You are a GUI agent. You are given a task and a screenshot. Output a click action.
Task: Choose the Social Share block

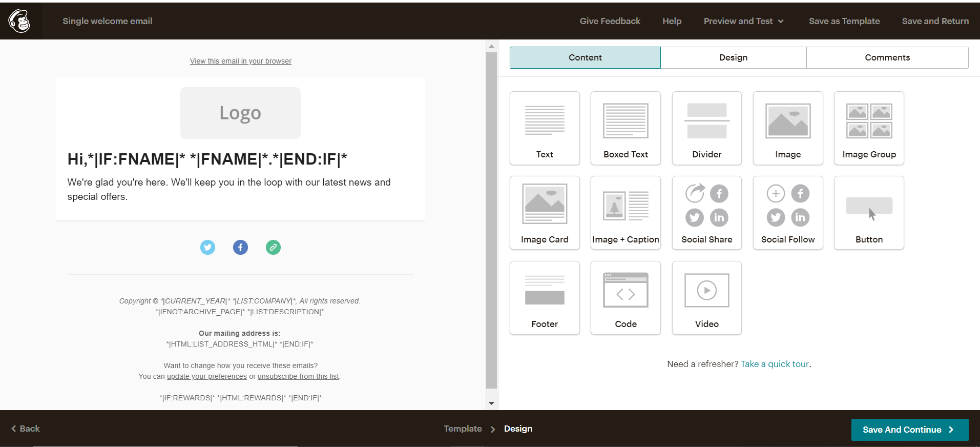click(706, 213)
